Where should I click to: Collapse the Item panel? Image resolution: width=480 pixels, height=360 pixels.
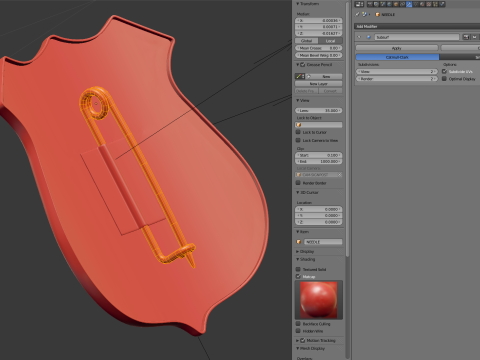click(298, 231)
